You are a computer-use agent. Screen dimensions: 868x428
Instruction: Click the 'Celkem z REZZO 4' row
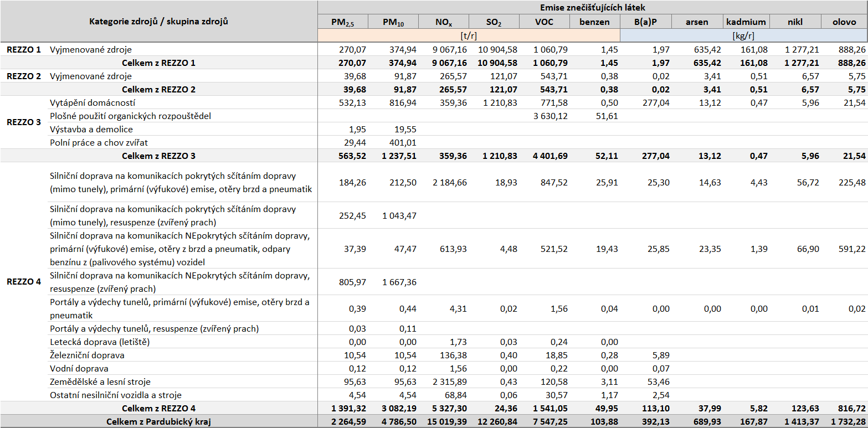[x=434, y=408]
